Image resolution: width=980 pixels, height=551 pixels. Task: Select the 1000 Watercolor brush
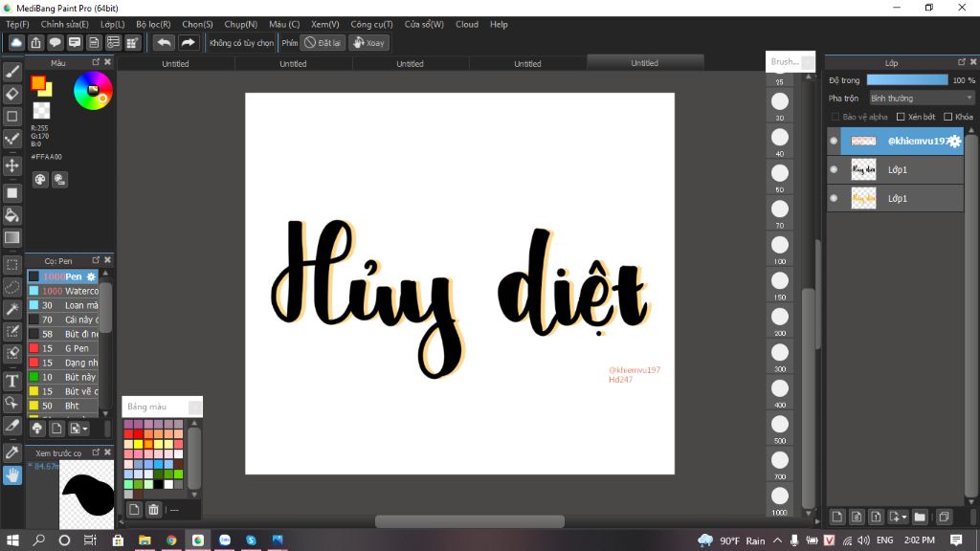63,291
